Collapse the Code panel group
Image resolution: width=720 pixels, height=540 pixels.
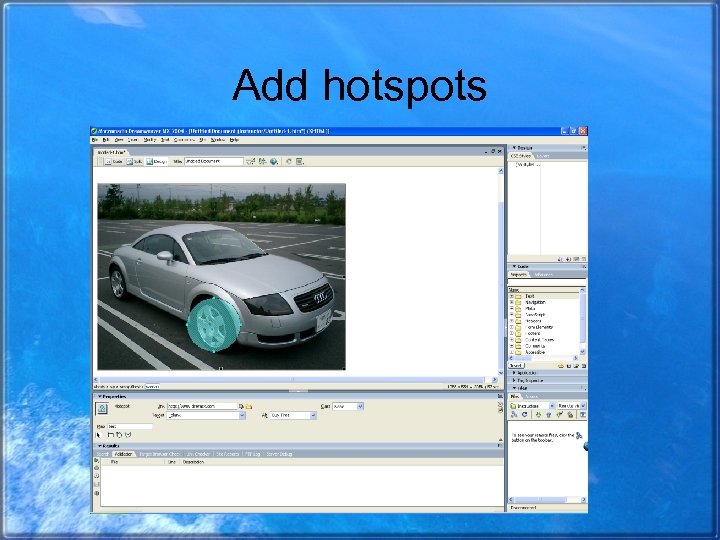[x=514, y=266]
